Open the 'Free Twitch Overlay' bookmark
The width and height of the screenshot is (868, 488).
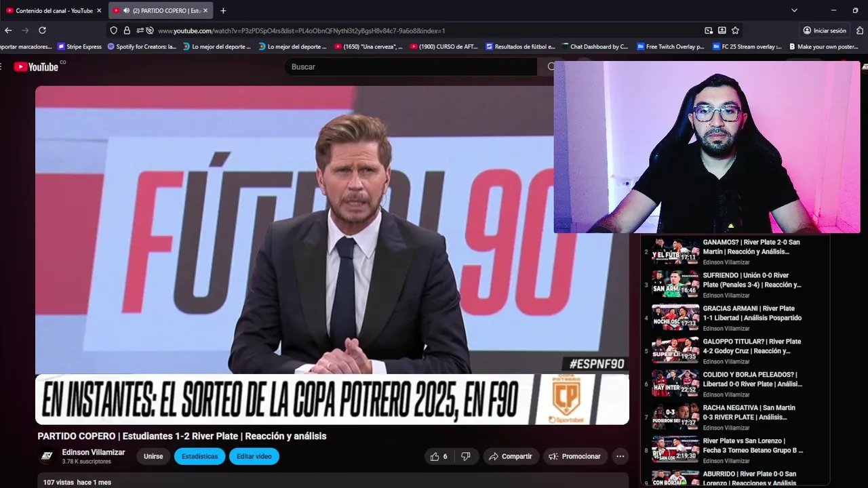[x=671, y=47]
